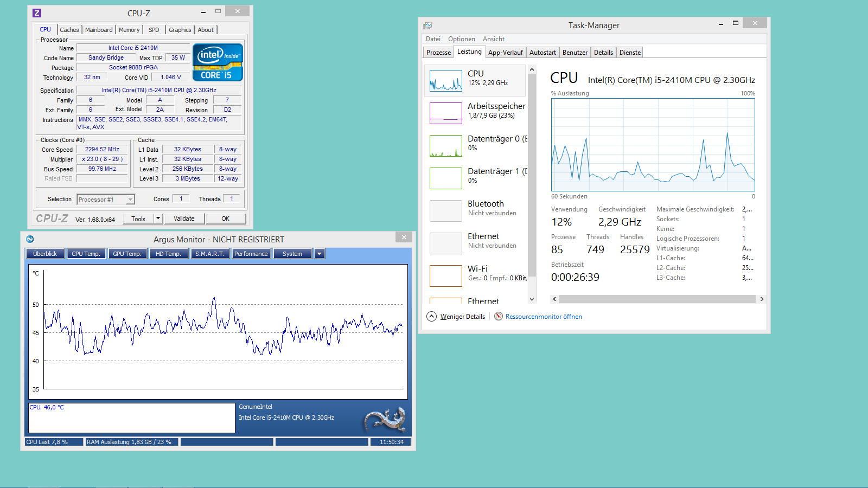
Task: Select the Wi-Fi adapter thumbnail
Action: [446, 276]
